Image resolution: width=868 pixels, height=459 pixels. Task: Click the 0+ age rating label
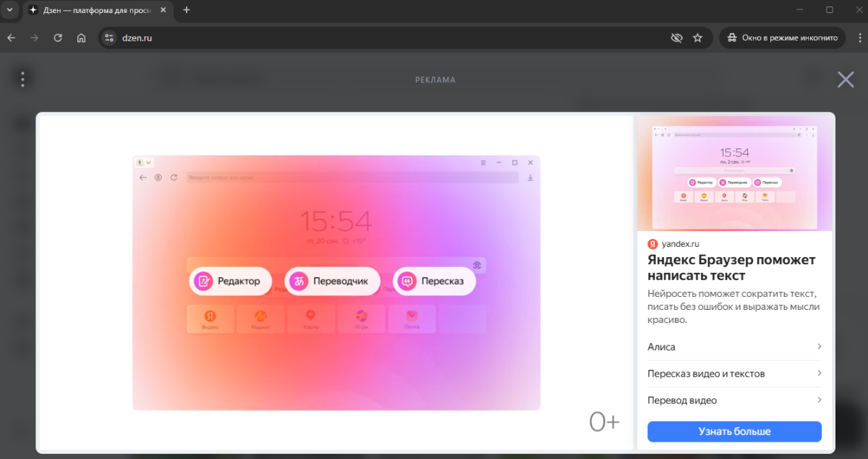coord(605,422)
